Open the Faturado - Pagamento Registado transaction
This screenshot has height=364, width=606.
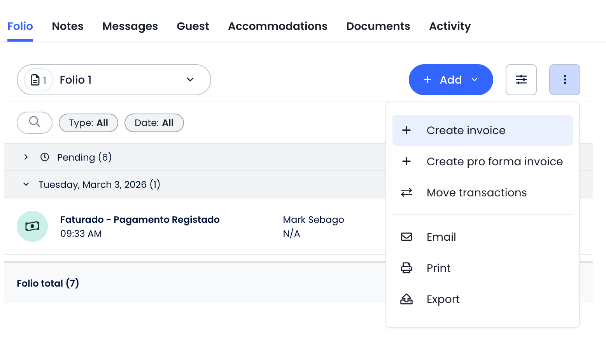pos(140,220)
